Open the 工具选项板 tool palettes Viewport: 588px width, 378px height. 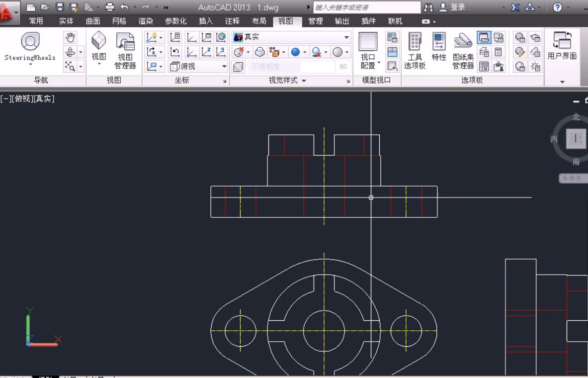tap(415, 50)
